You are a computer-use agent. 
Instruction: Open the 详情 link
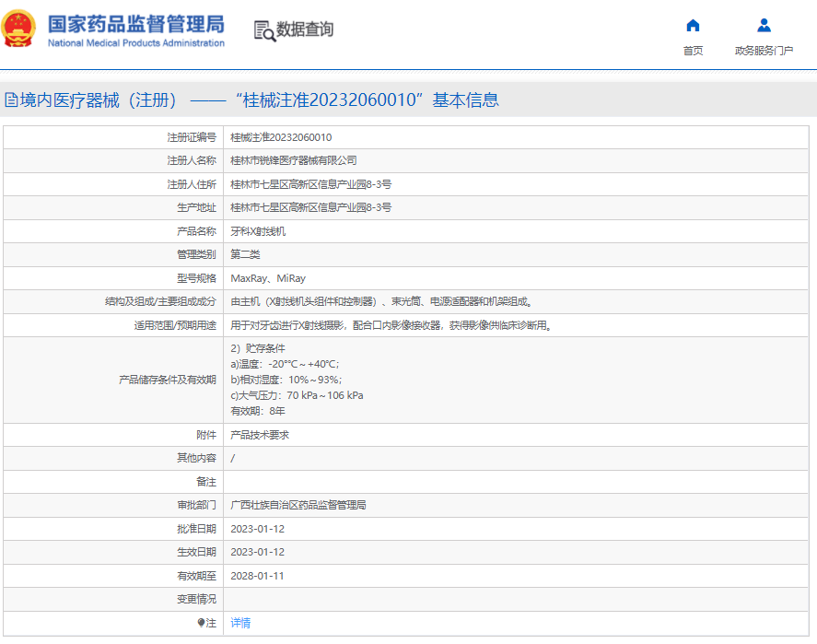240,623
